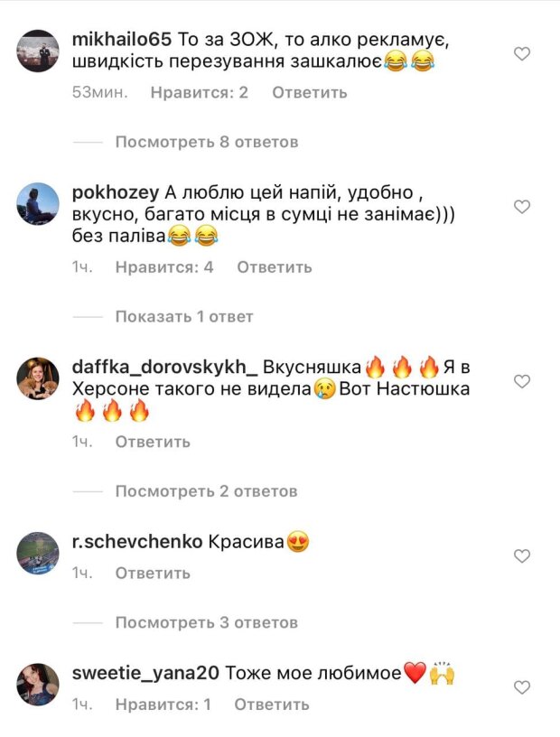Like sweetie_yana20 comment with heart icon
The width and height of the screenshot is (560, 737).
tap(522, 687)
